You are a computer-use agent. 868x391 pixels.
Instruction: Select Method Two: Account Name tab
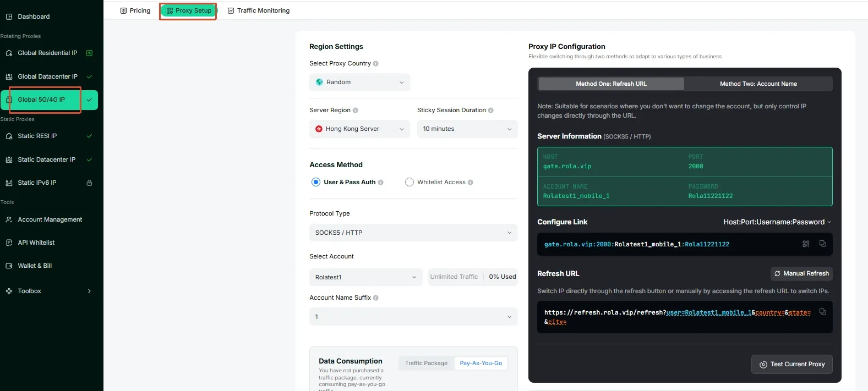point(758,84)
